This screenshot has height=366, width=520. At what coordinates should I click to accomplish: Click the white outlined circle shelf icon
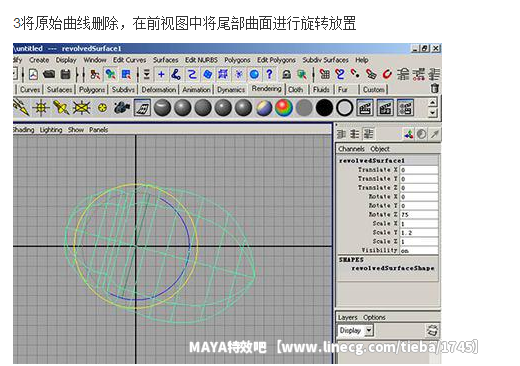(344, 108)
